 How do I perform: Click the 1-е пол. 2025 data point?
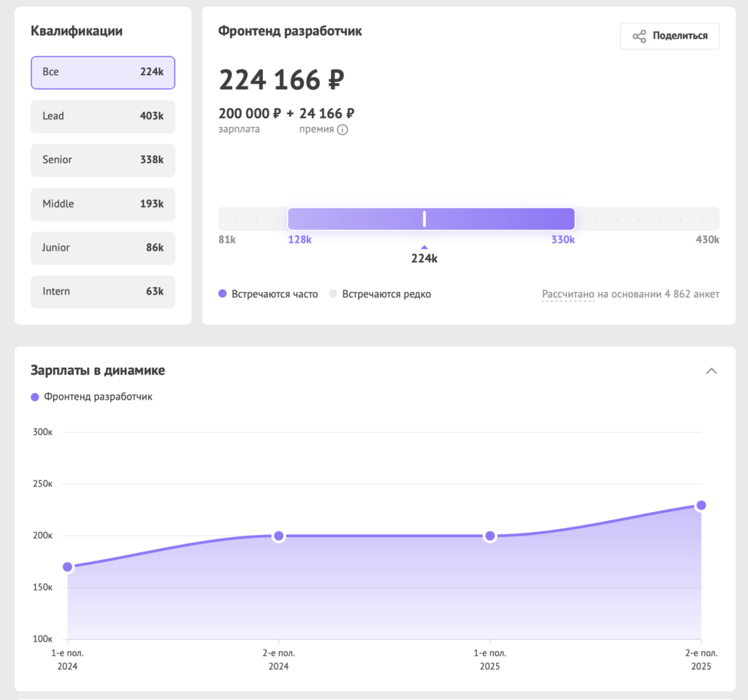(x=490, y=536)
